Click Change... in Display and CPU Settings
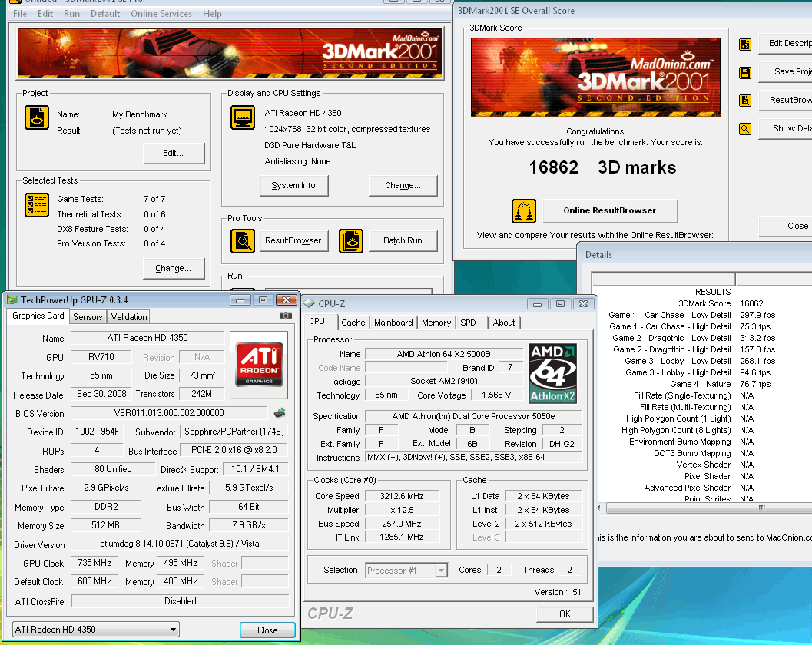This screenshot has width=812, height=645. [x=403, y=185]
